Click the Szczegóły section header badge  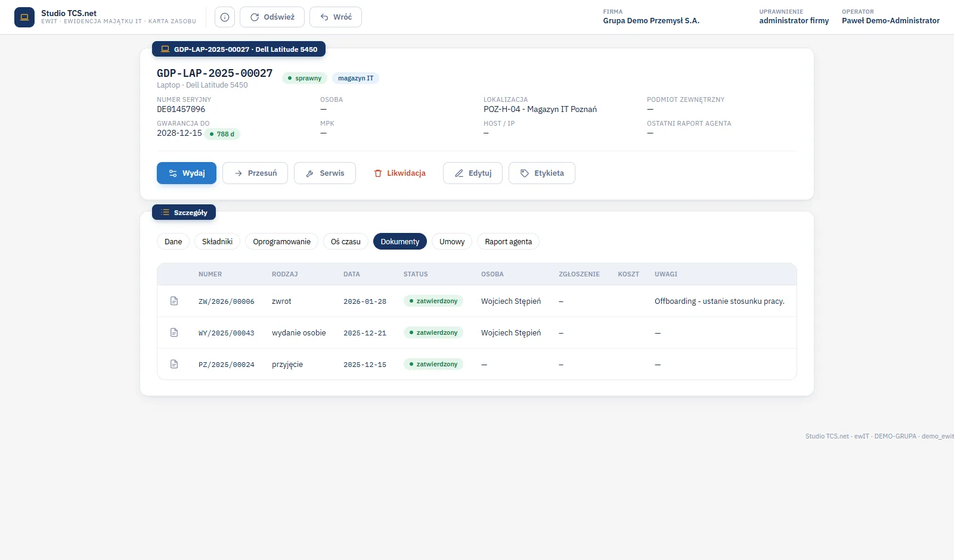click(184, 213)
